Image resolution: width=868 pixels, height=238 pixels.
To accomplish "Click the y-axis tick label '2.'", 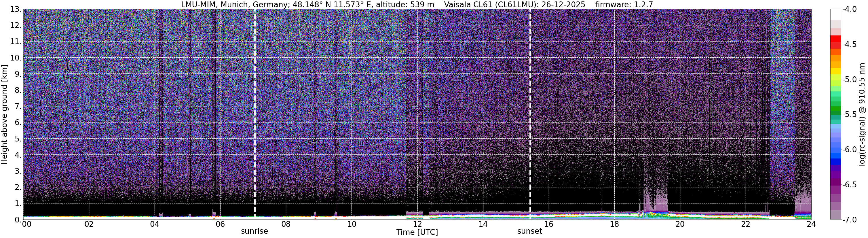I will 18,188.
